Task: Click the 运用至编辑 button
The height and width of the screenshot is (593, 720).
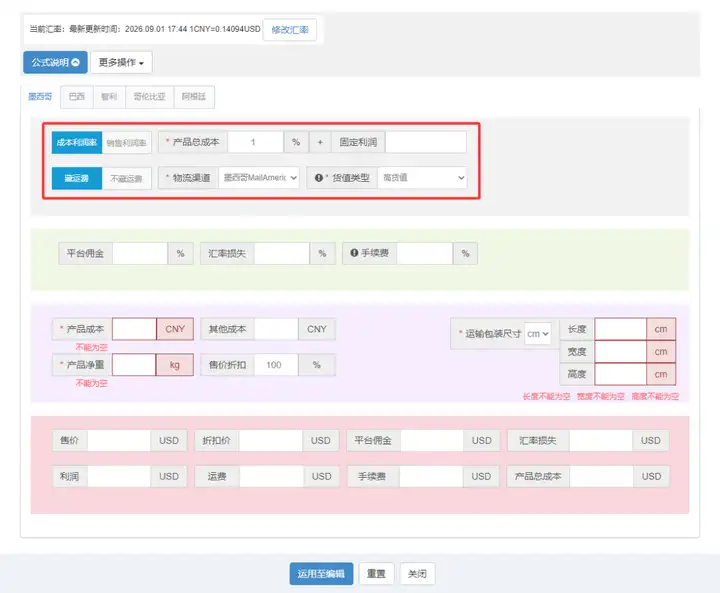Action: pyautogui.click(x=321, y=574)
